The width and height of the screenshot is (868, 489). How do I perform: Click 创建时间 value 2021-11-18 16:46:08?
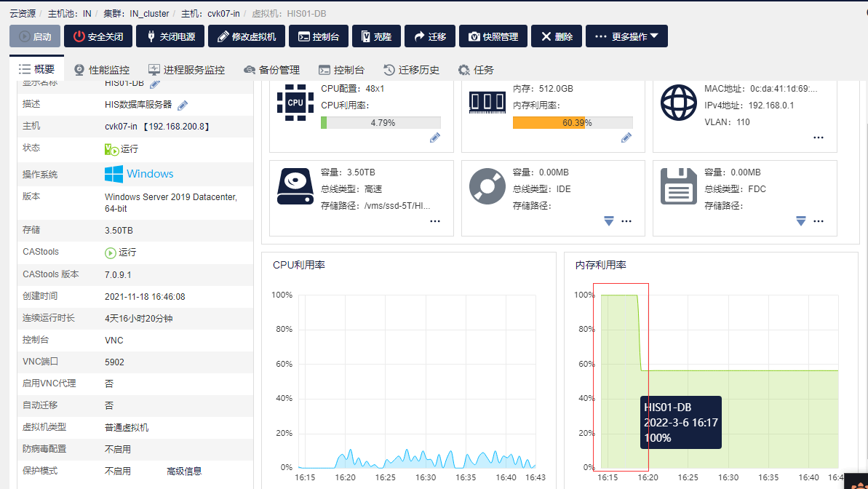pos(145,297)
